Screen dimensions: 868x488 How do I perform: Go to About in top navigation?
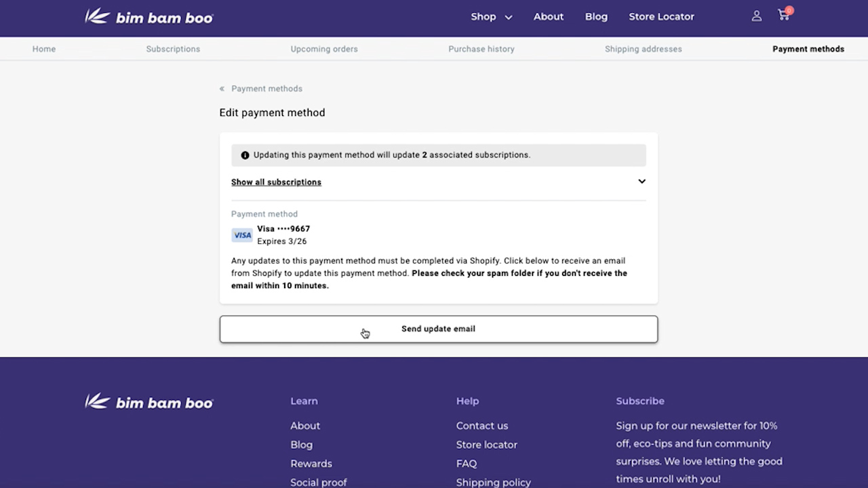click(x=549, y=17)
